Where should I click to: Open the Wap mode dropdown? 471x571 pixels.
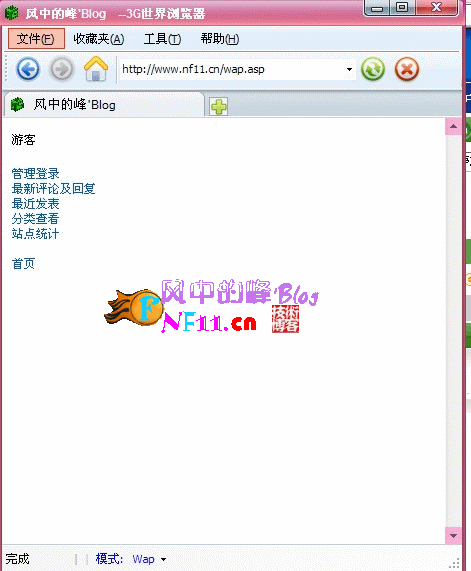(164, 559)
